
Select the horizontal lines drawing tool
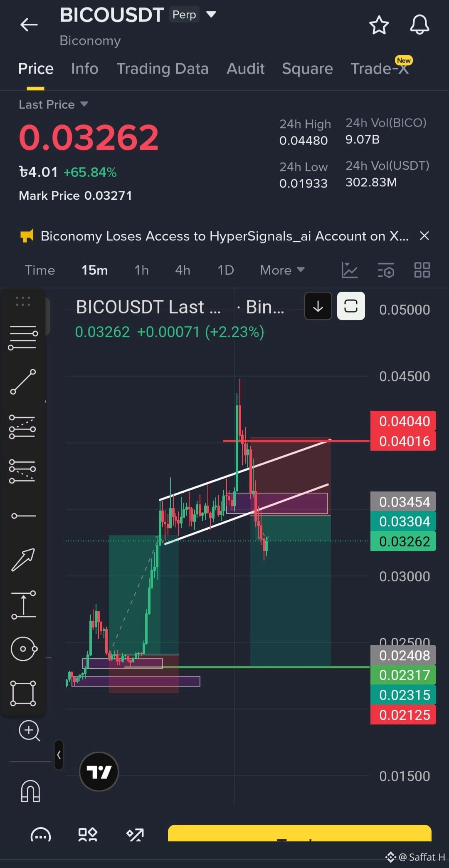tap(23, 337)
